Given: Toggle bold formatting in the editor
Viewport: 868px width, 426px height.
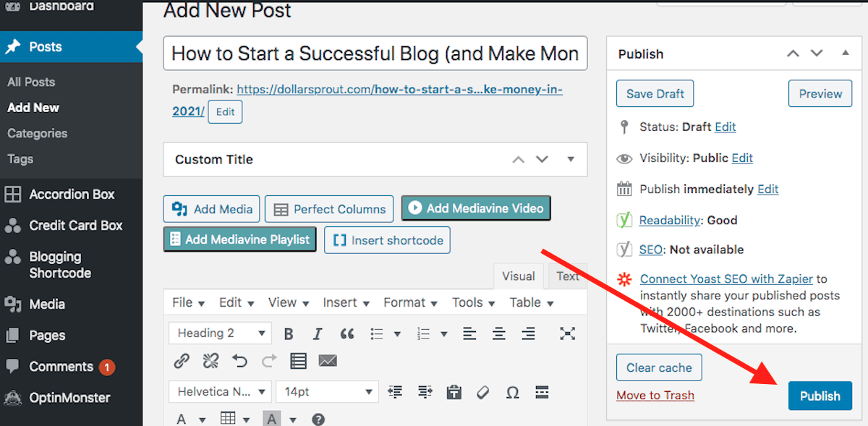Looking at the screenshot, I should (x=289, y=333).
